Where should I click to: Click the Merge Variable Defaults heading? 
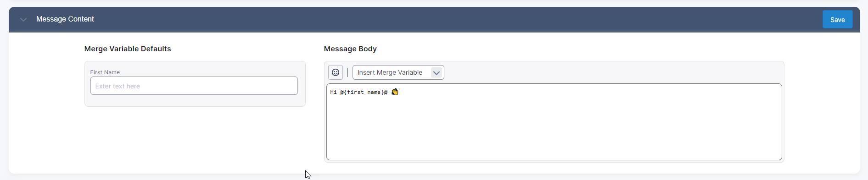[x=128, y=49]
